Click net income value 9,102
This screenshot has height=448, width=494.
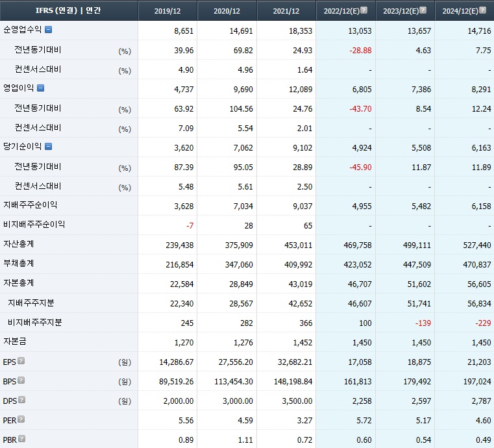[x=303, y=148]
